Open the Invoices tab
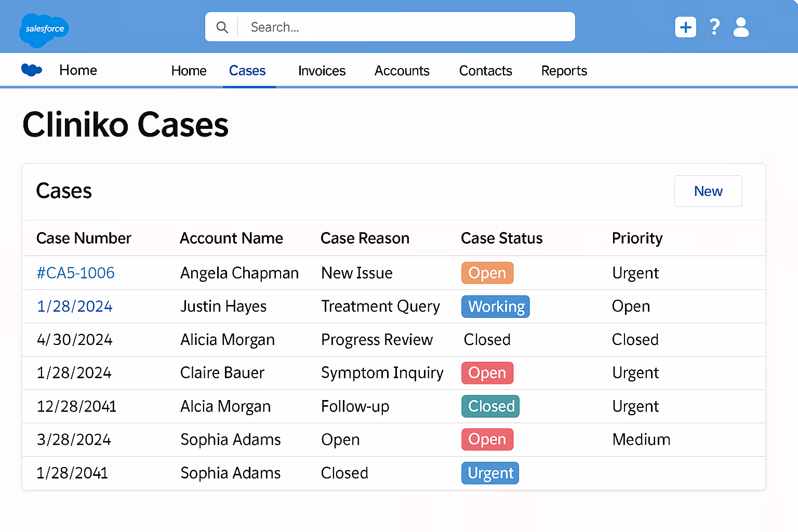 coord(322,71)
